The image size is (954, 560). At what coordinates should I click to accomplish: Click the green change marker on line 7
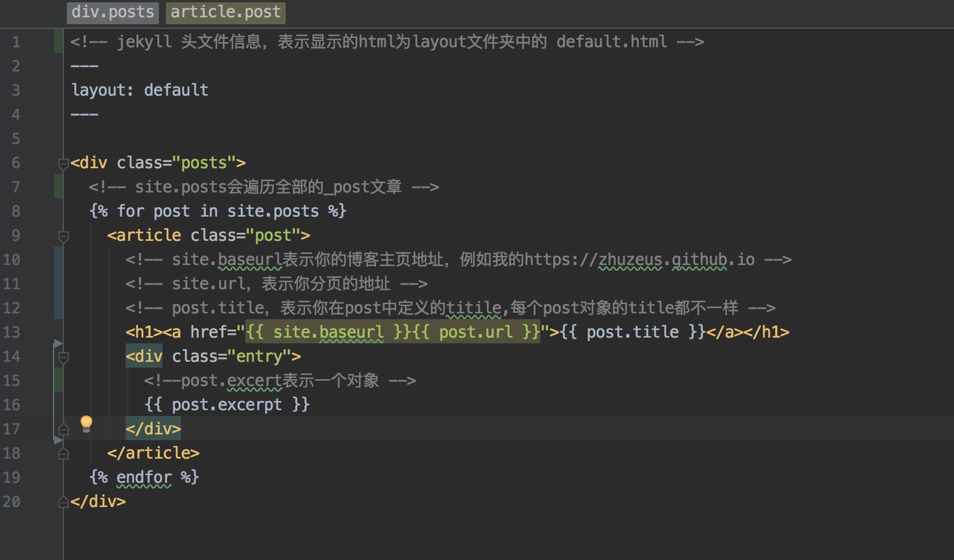tap(58, 186)
